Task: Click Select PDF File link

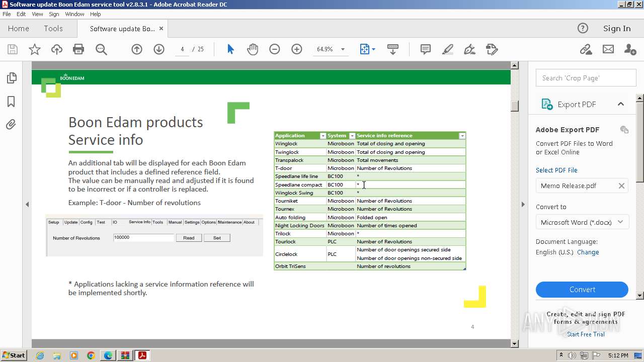Action: [556, 170]
